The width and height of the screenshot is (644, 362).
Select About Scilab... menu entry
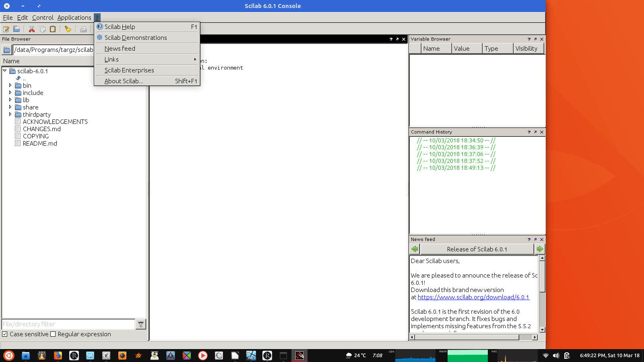pyautogui.click(x=147, y=81)
